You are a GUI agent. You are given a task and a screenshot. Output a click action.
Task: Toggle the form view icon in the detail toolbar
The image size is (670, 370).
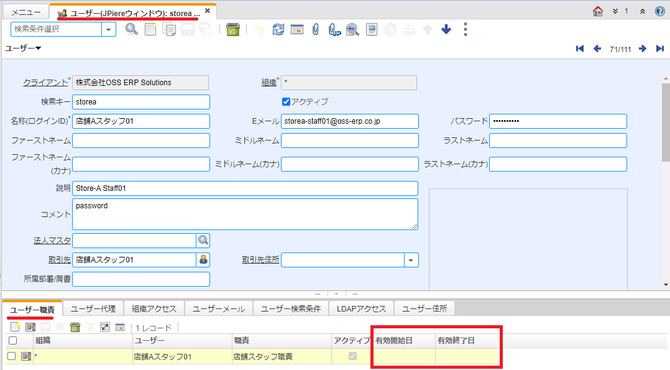pos(120,327)
